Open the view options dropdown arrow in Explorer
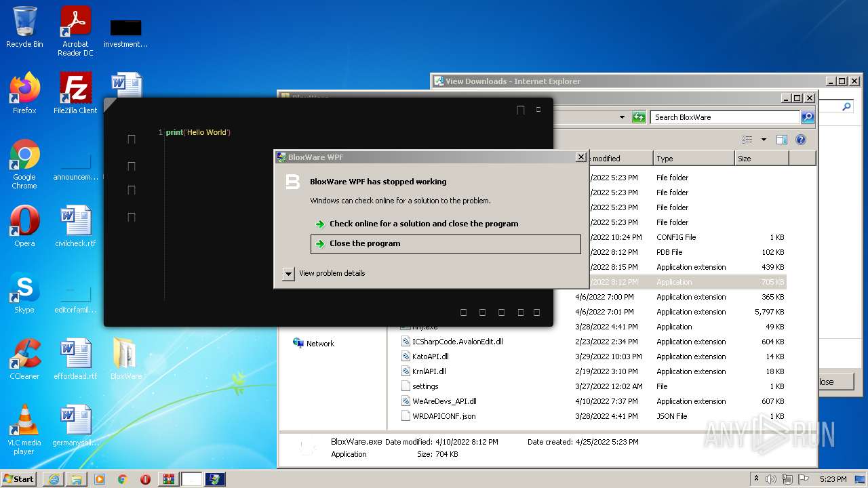 [764, 140]
